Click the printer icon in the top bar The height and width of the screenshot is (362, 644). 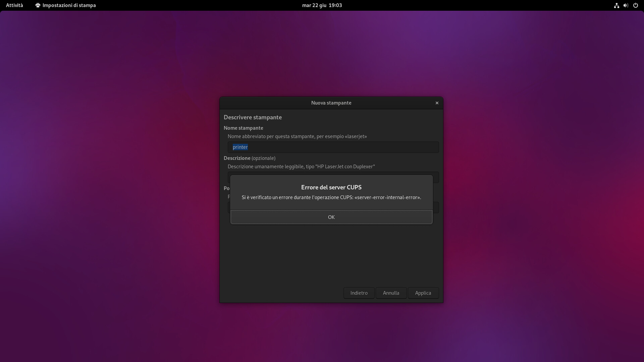pyautogui.click(x=38, y=5)
